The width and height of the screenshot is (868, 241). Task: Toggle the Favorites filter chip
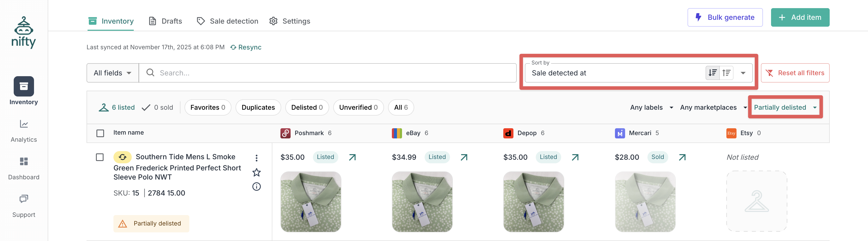pyautogui.click(x=208, y=107)
